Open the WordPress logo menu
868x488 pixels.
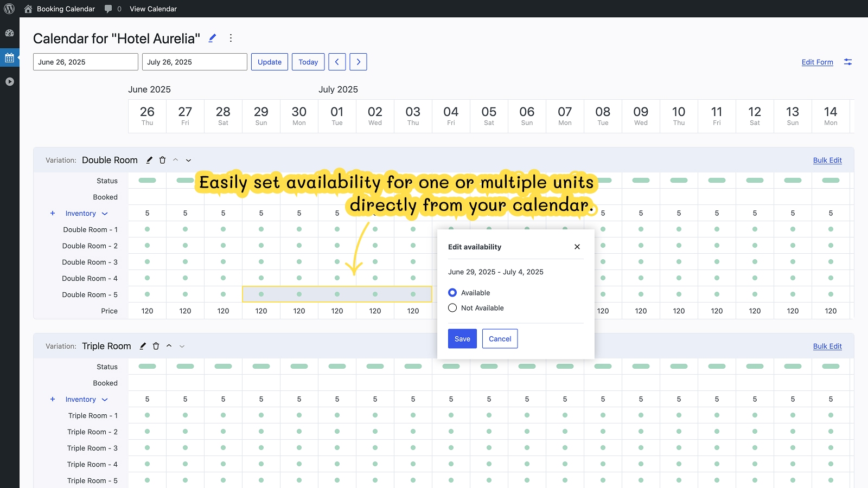pyautogui.click(x=9, y=9)
